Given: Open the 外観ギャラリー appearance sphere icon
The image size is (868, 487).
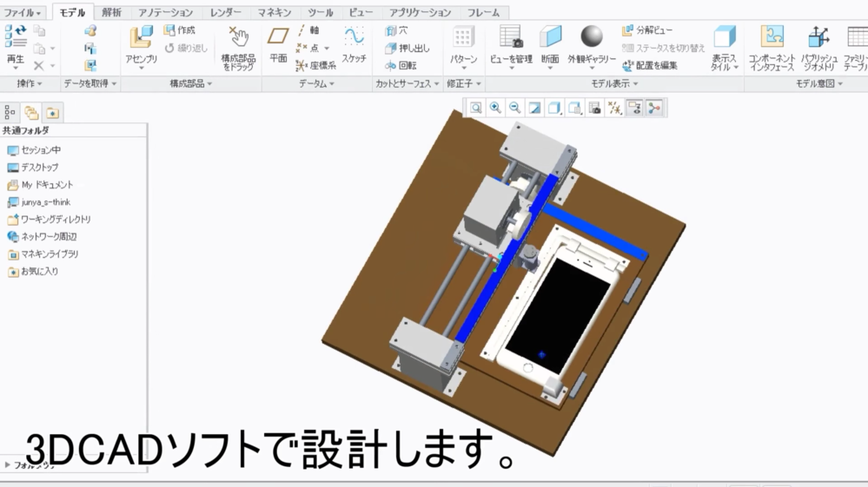Looking at the screenshot, I should [591, 37].
